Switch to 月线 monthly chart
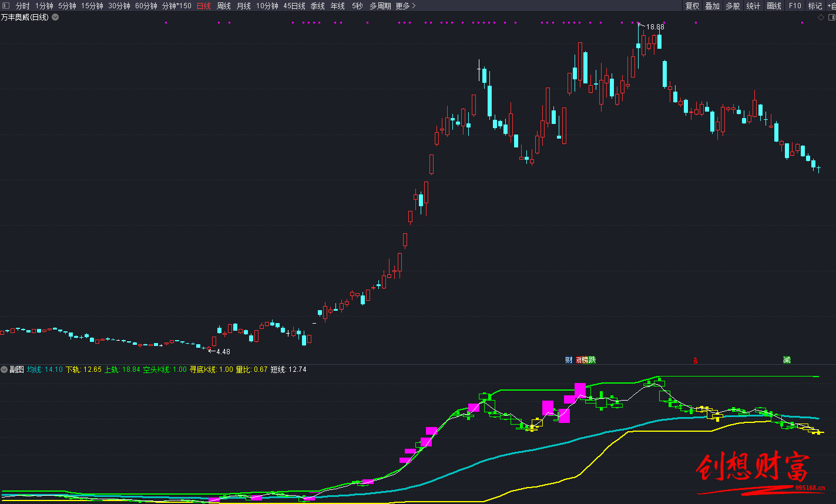 (244, 6)
